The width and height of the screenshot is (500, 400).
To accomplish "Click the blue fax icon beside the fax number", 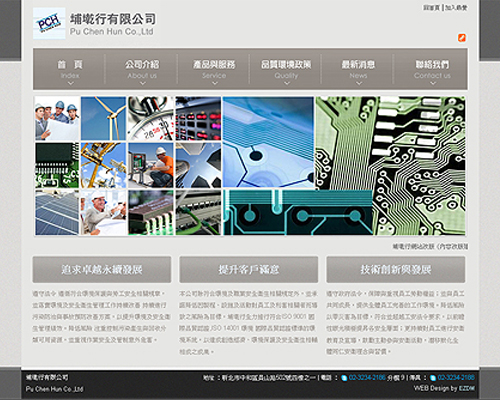I will 433,378.
